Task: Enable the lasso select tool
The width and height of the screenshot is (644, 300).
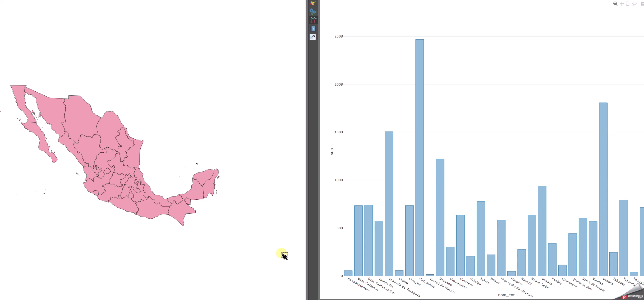Action: click(x=634, y=3)
